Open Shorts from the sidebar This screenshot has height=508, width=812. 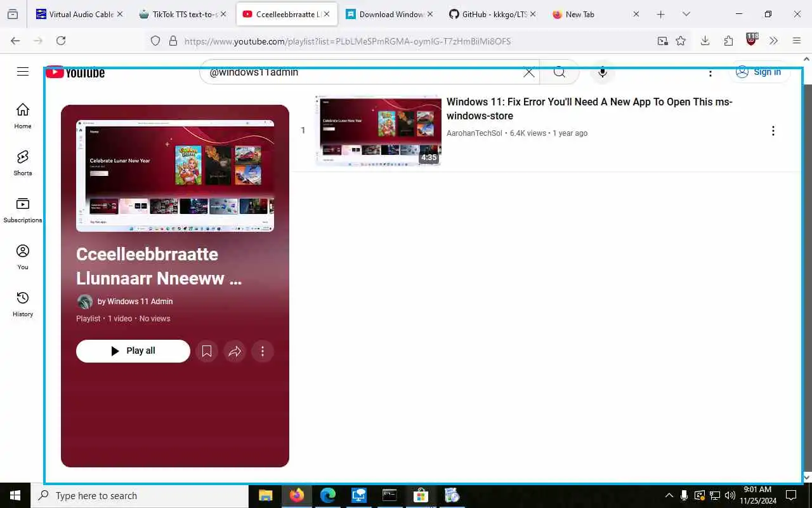tap(23, 163)
